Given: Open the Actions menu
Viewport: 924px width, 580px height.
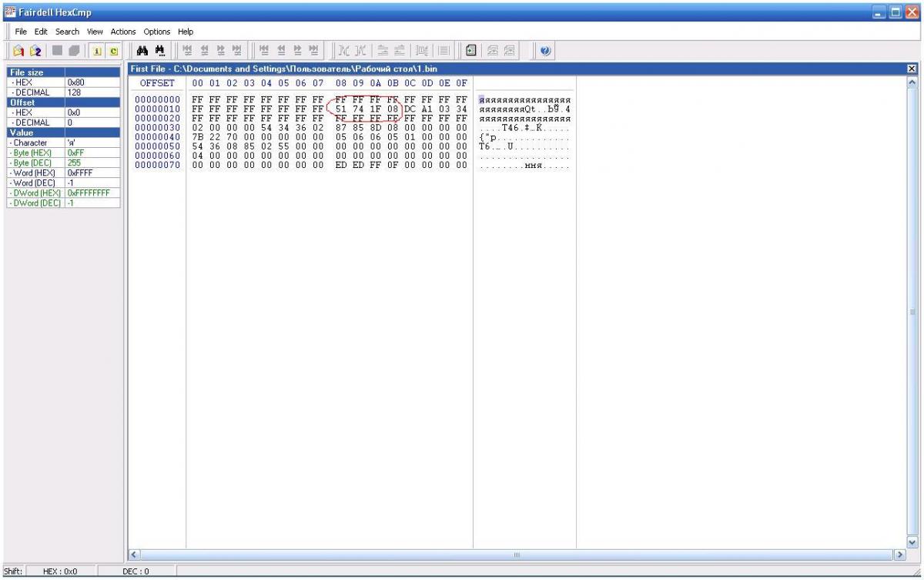Looking at the screenshot, I should point(123,32).
